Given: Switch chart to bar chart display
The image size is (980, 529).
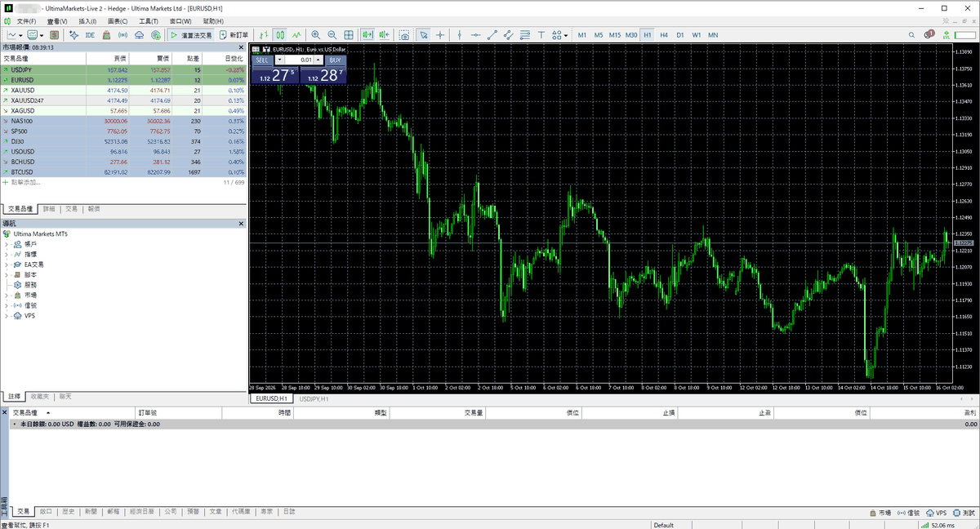Looking at the screenshot, I should [x=263, y=35].
